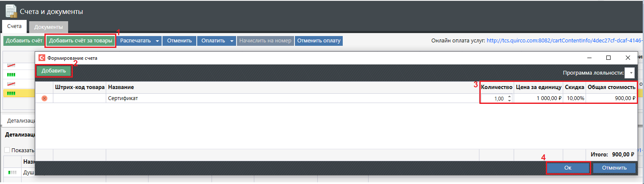This screenshot has width=644, height=184.
Task: Close the Формирование счета dialog window
Action: coord(627,58)
